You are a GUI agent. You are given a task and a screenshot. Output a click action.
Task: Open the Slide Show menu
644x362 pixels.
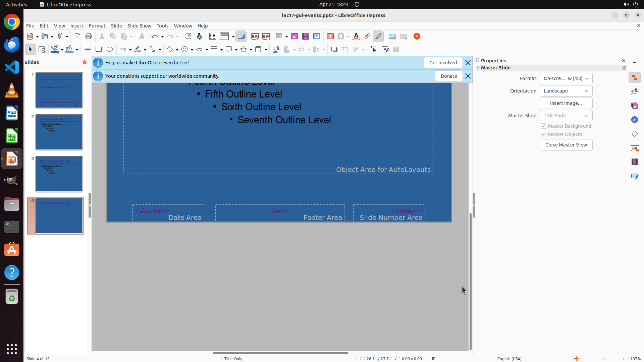click(x=139, y=25)
